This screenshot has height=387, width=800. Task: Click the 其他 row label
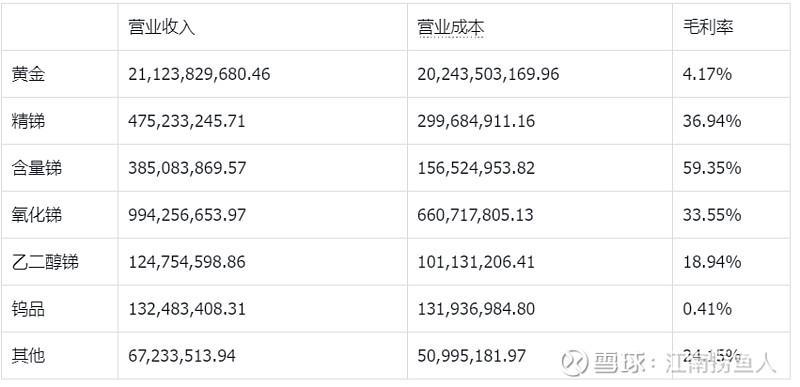click(29, 356)
